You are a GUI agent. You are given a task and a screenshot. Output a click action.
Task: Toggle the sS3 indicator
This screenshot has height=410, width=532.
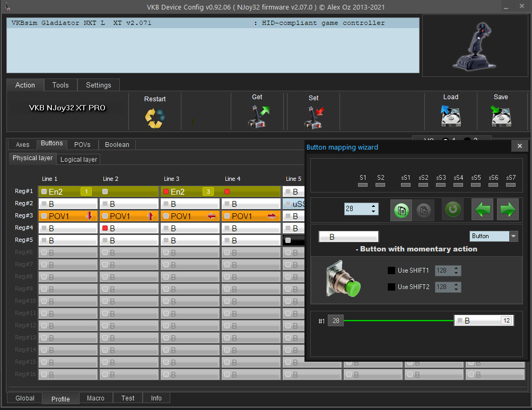click(441, 185)
